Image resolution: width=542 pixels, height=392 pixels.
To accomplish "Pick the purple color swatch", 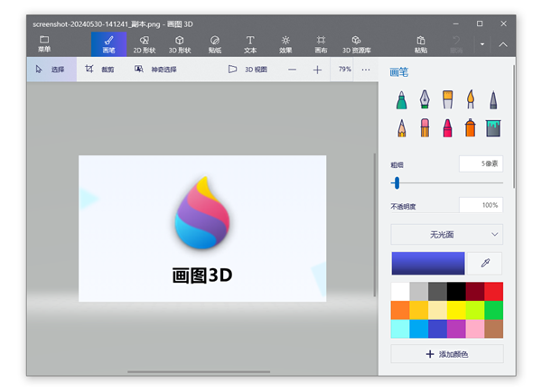I will pos(456,329).
